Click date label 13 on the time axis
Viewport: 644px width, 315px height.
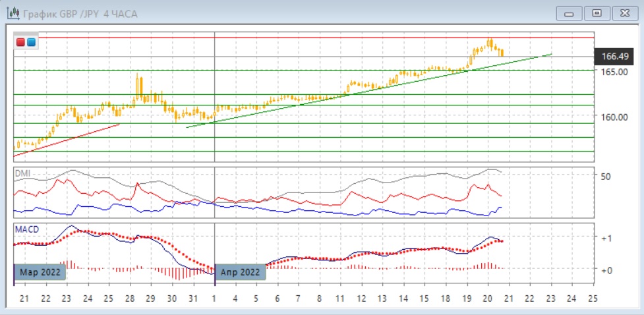click(x=383, y=298)
